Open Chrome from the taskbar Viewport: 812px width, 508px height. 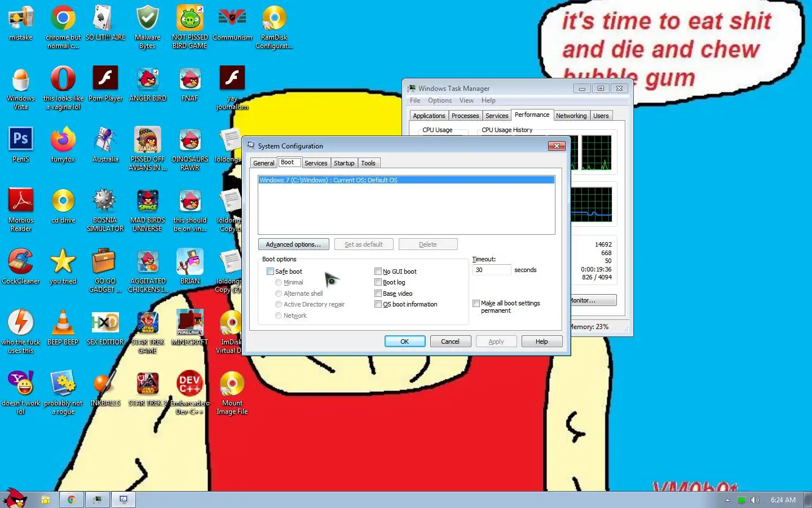(72, 500)
